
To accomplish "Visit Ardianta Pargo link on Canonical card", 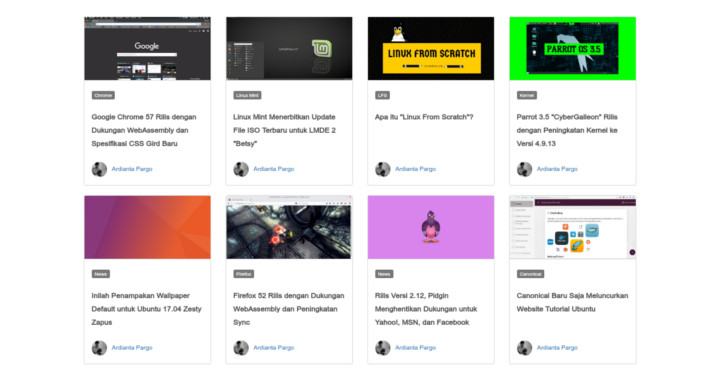I will (557, 347).
